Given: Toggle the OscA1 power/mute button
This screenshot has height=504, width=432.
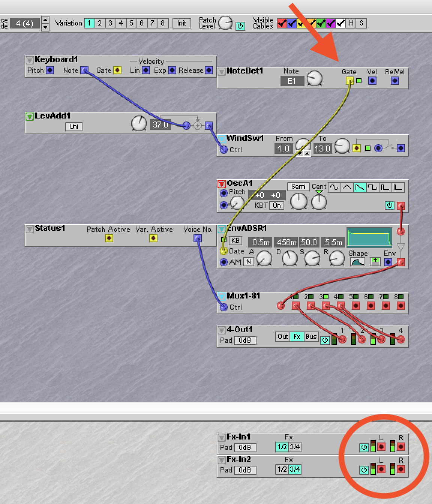Looking at the screenshot, I should [390, 205].
